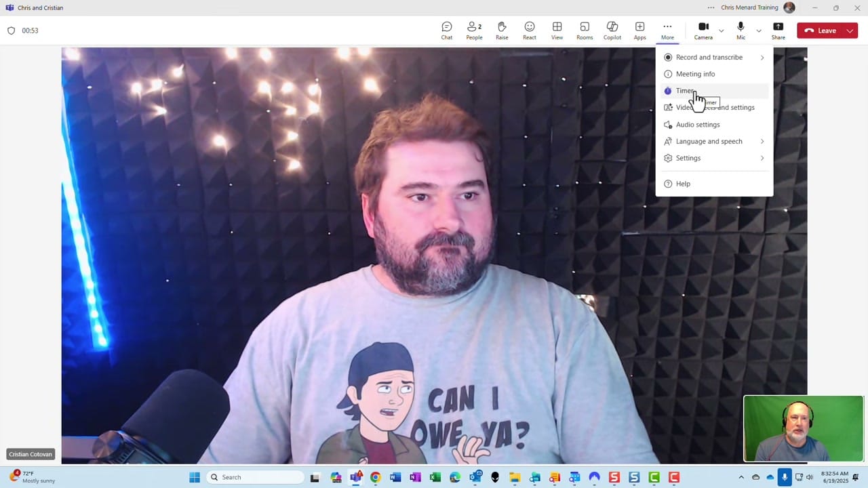Click the self-view video thumbnail
The height and width of the screenshot is (488, 868).
point(803,428)
